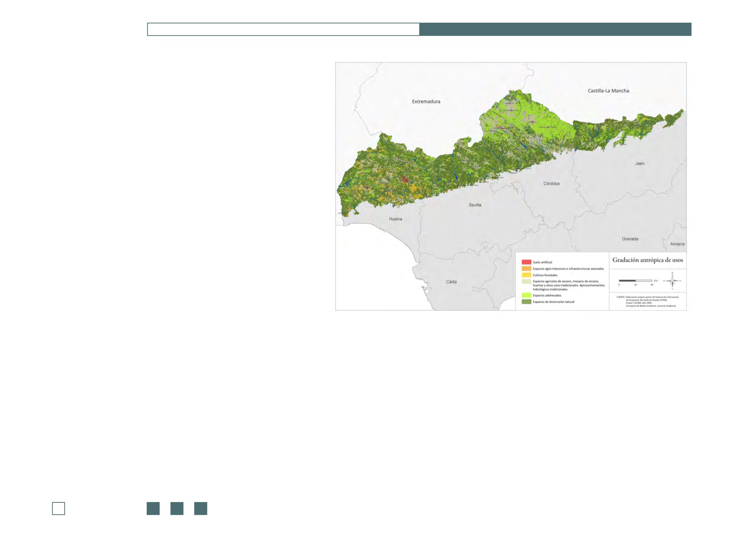Image resolution: width=756 pixels, height=534 pixels.
Task: Click the 'Granada' province label
Action: [x=630, y=239]
